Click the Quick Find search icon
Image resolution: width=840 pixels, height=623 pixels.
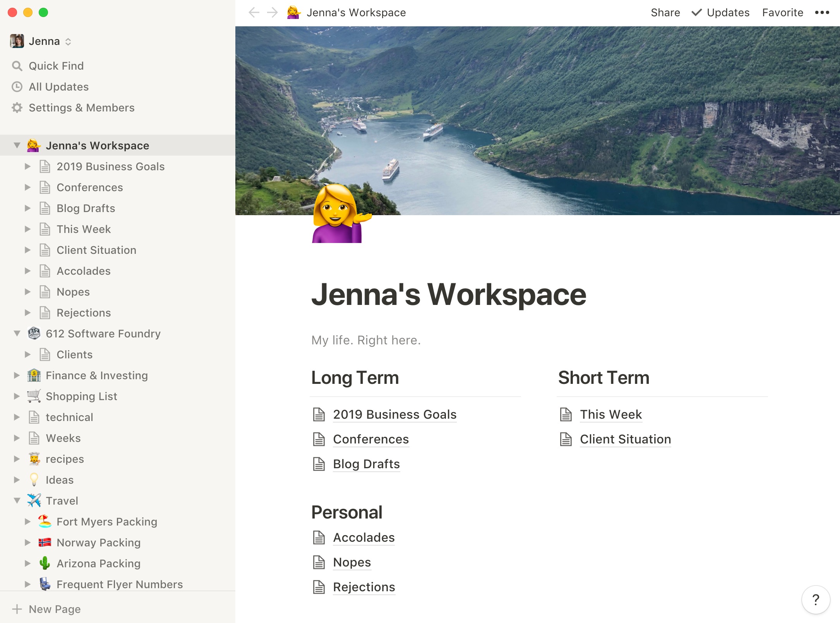click(18, 65)
